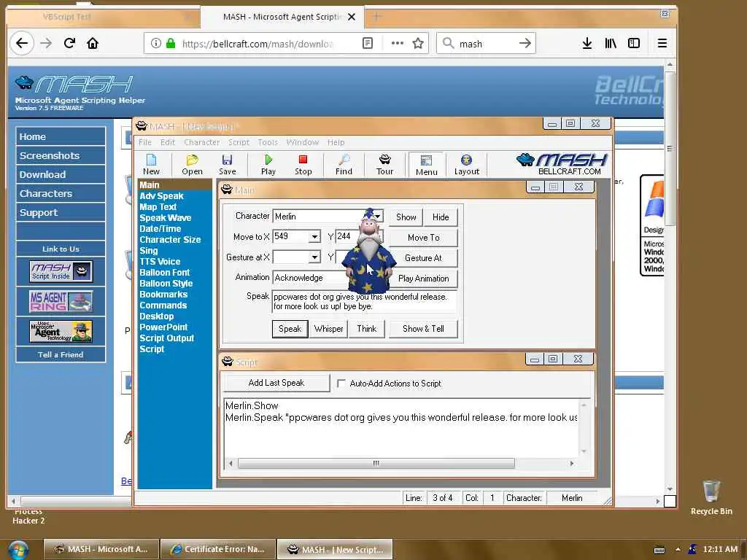
Task: Reload the page in Firefox
Action: 69,43
